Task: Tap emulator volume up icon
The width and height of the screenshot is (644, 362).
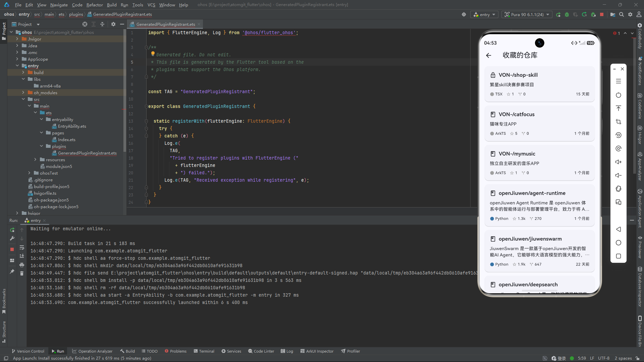Action: pos(619,162)
